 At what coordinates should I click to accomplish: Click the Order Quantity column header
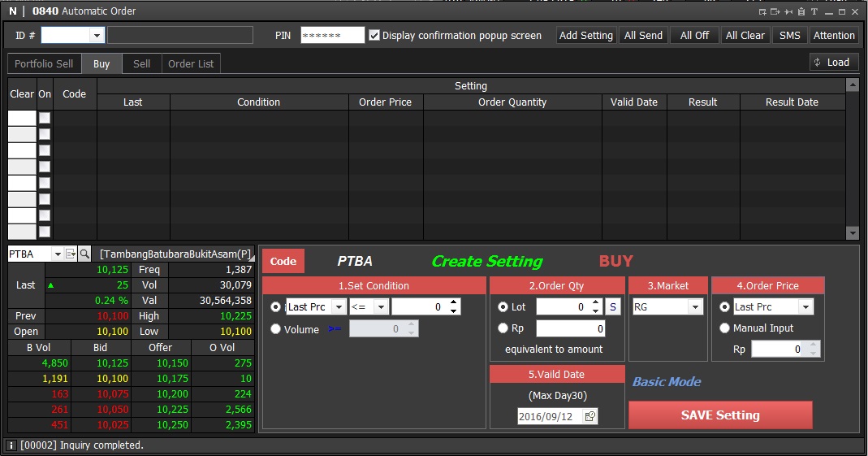click(x=512, y=102)
